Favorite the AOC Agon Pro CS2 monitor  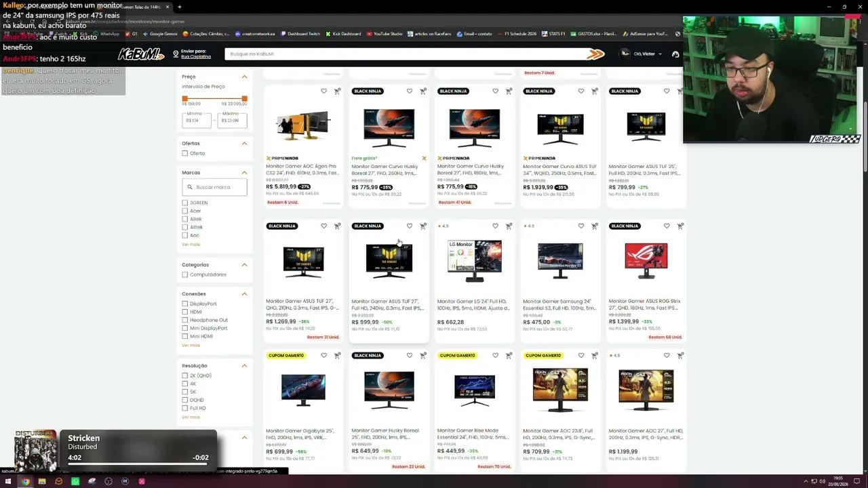point(323,91)
